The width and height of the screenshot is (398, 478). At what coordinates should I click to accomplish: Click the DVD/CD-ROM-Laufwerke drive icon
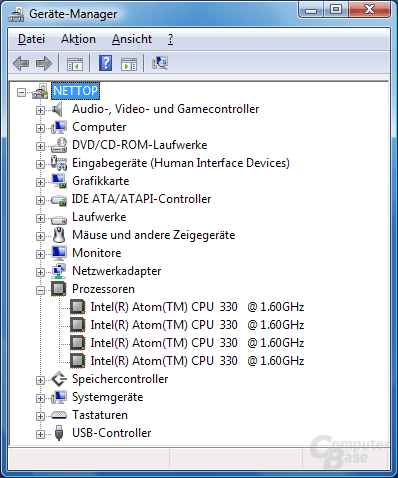tap(59, 145)
